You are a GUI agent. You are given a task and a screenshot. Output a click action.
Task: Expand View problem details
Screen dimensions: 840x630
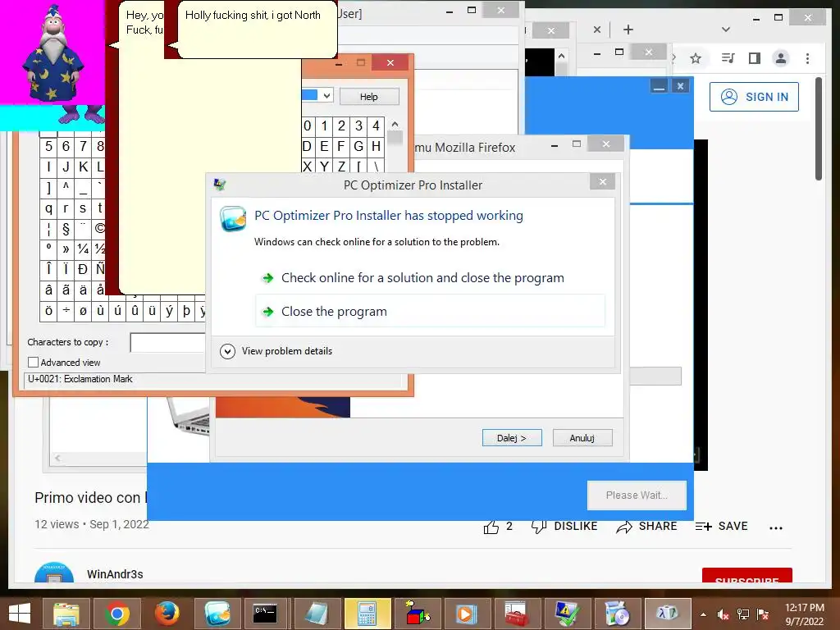point(276,351)
